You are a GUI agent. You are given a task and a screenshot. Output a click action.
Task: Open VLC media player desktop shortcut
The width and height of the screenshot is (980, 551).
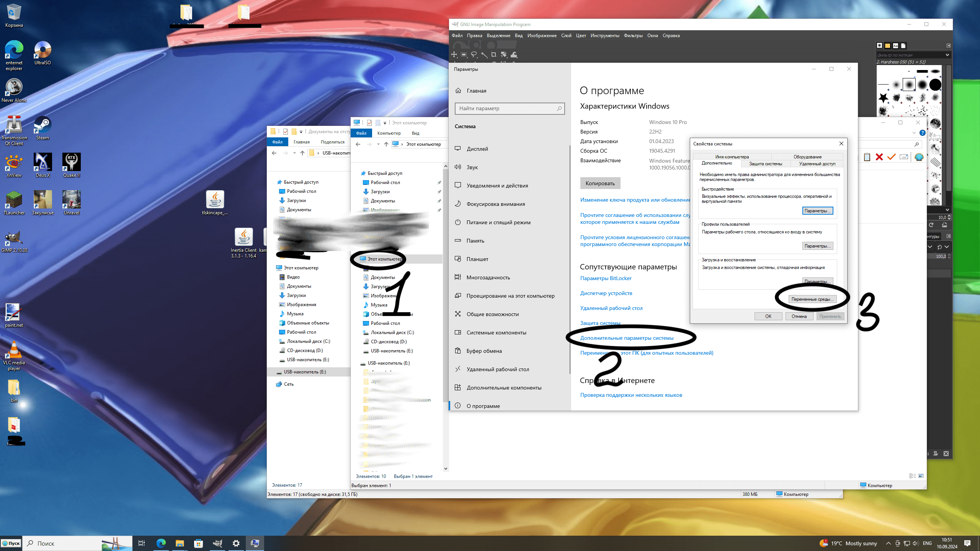click(14, 356)
